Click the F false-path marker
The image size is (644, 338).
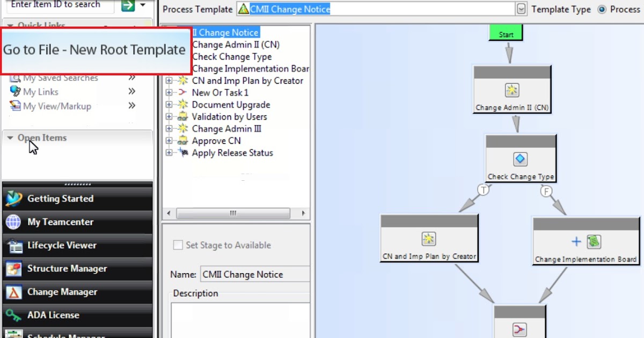click(546, 190)
